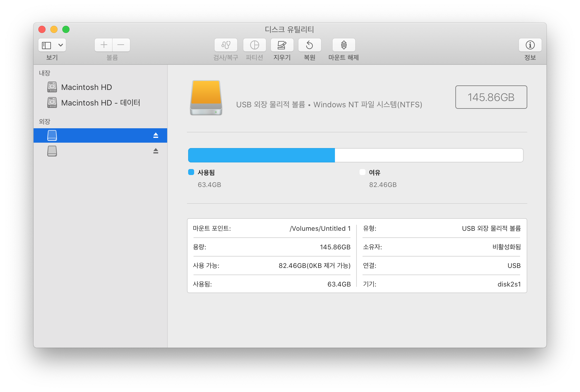Click the Restore (복원) arrow icon

click(309, 45)
